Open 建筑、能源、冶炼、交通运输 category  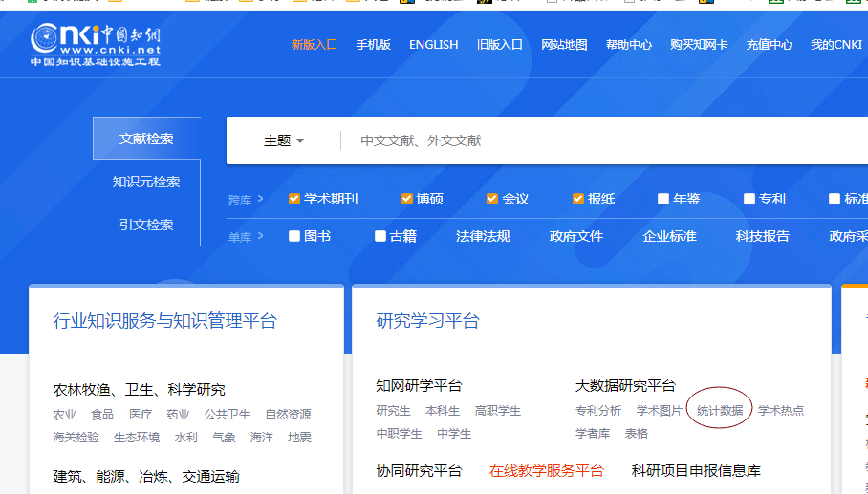click(146, 476)
